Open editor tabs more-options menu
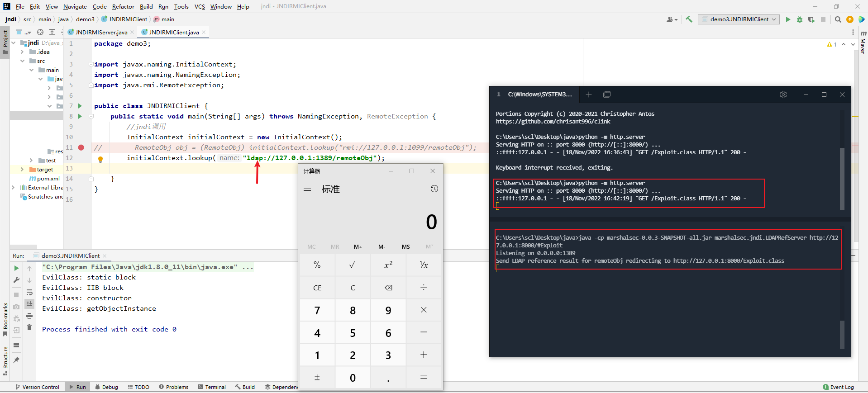 click(x=853, y=32)
